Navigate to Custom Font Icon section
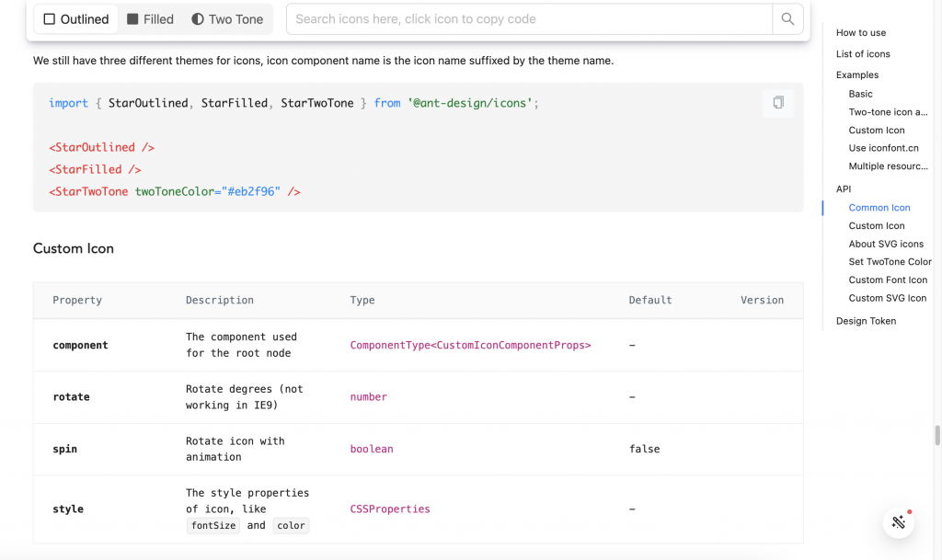Viewport: 942px width, 560px height. pyautogui.click(x=888, y=280)
